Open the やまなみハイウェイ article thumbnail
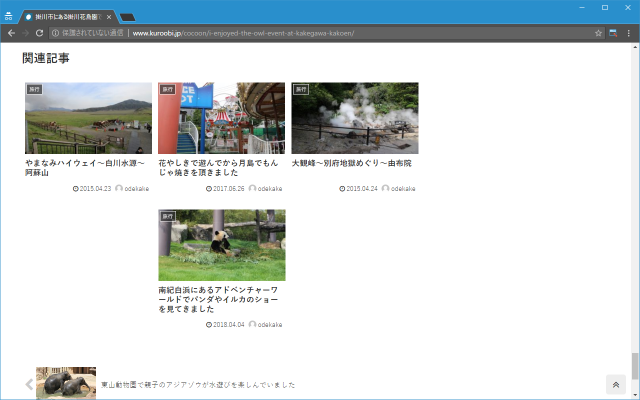 (x=88, y=118)
